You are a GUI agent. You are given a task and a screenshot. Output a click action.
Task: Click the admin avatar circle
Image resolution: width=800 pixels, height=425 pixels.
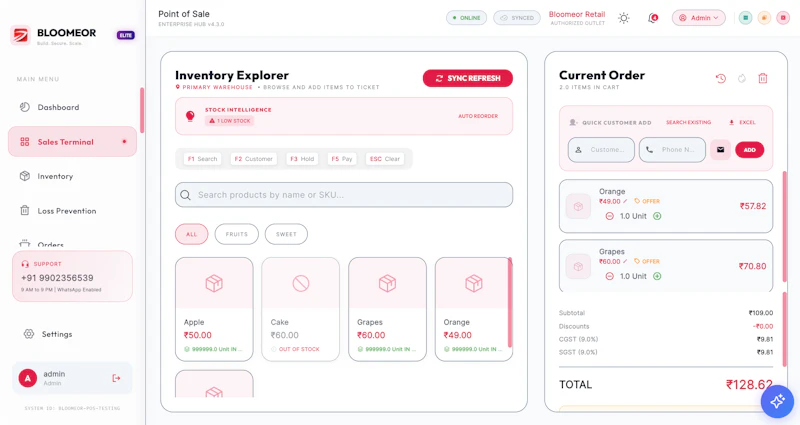click(28, 378)
